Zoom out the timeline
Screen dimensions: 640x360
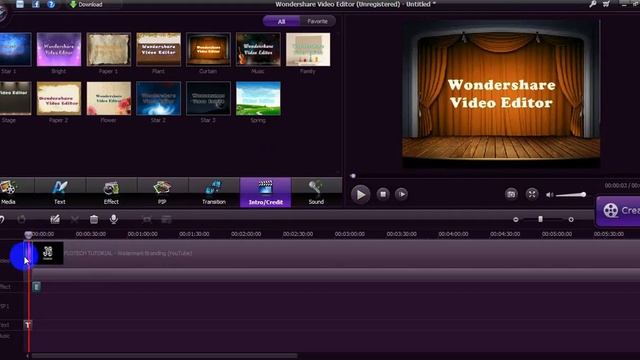[516, 220]
